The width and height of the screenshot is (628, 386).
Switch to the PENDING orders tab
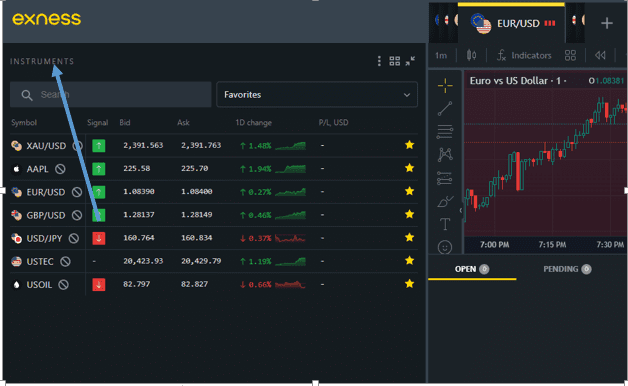pos(567,269)
